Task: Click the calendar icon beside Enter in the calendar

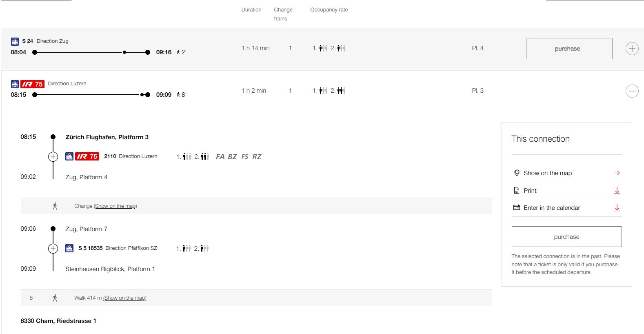Action: 516,208
